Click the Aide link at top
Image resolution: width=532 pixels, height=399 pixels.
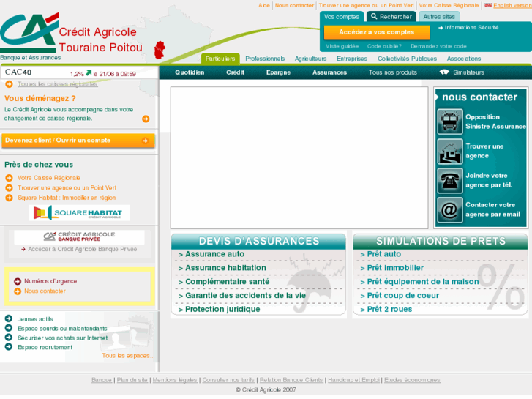pos(264,5)
